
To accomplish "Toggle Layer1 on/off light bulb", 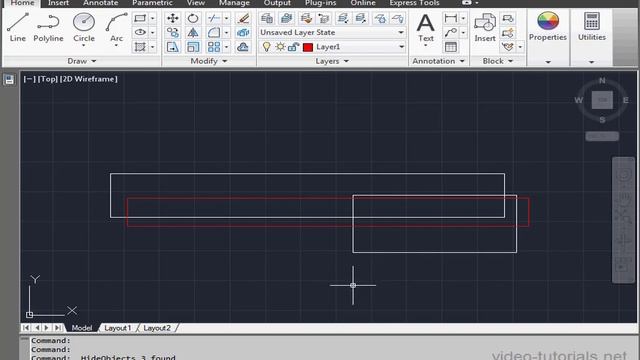I will pyautogui.click(x=267, y=47).
